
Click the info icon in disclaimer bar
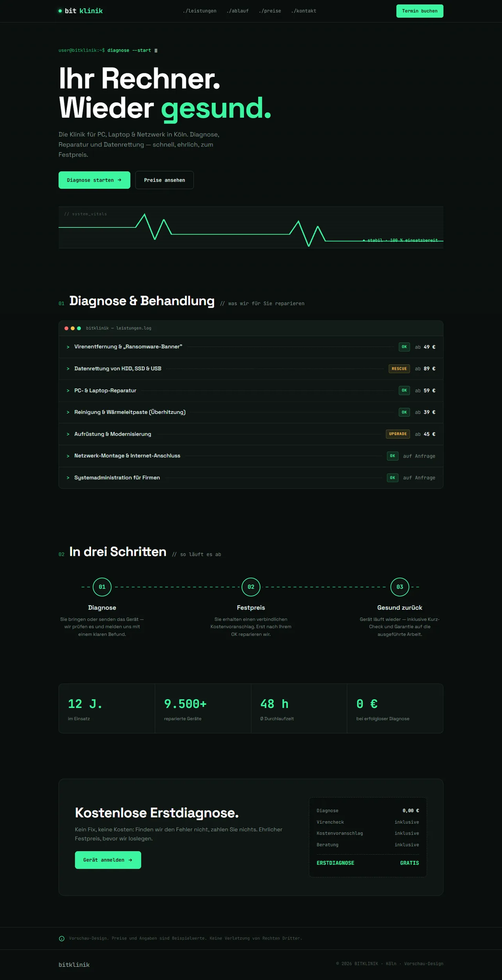62,938
